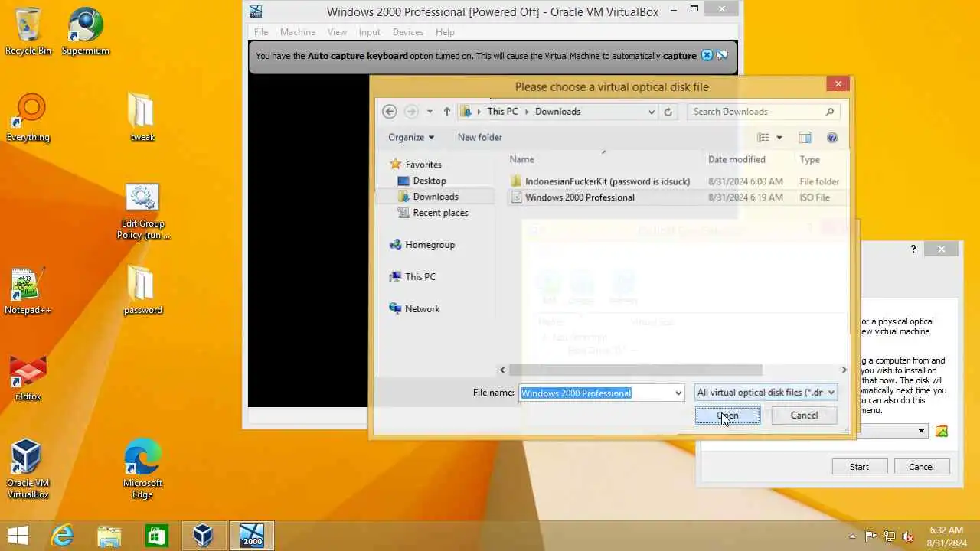Open the volume icon in system tray
Image resolution: width=980 pixels, height=551 pixels.
[x=908, y=536]
